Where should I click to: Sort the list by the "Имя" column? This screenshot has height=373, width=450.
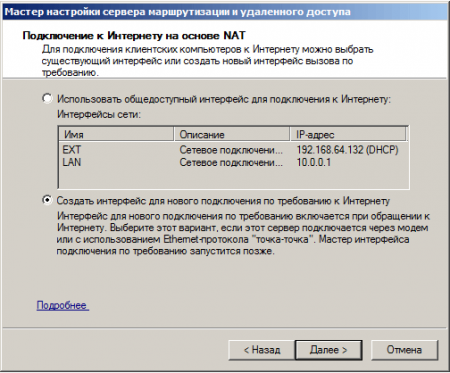click(116, 134)
